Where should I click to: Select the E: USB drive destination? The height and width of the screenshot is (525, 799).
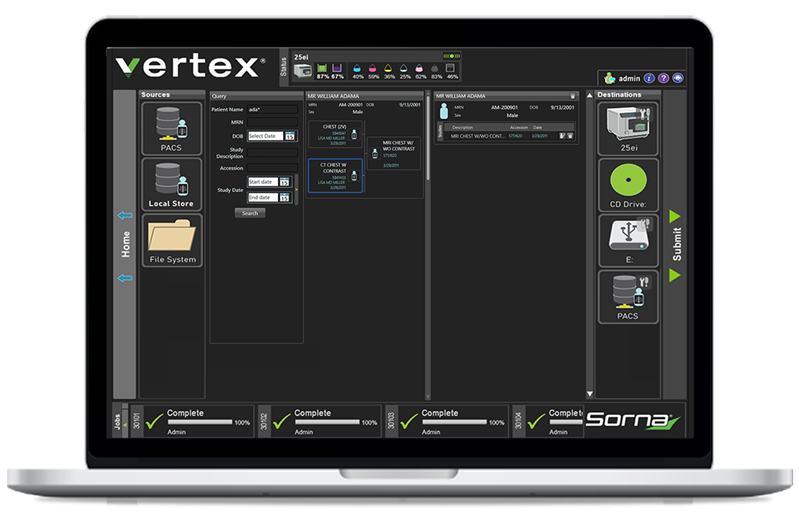626,240
